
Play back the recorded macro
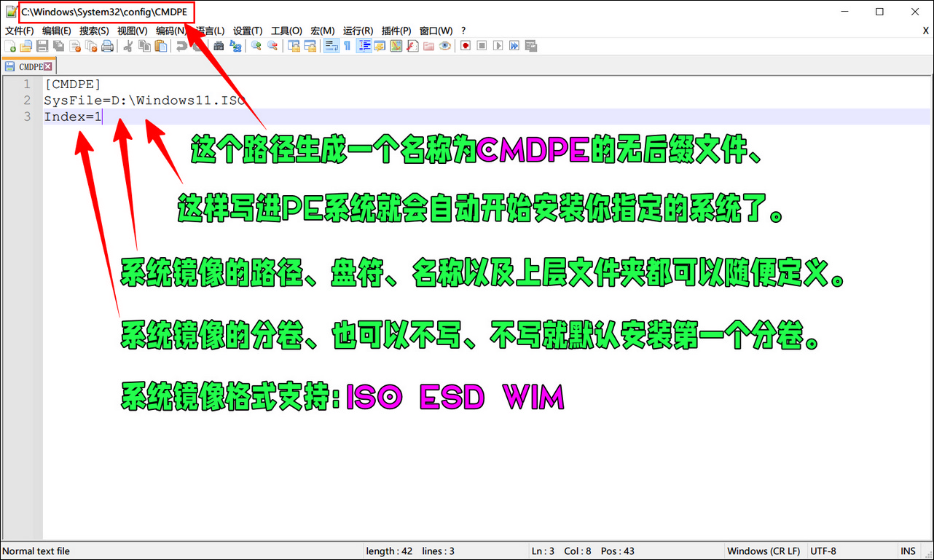pyautogui.click(x=498, y=46)
